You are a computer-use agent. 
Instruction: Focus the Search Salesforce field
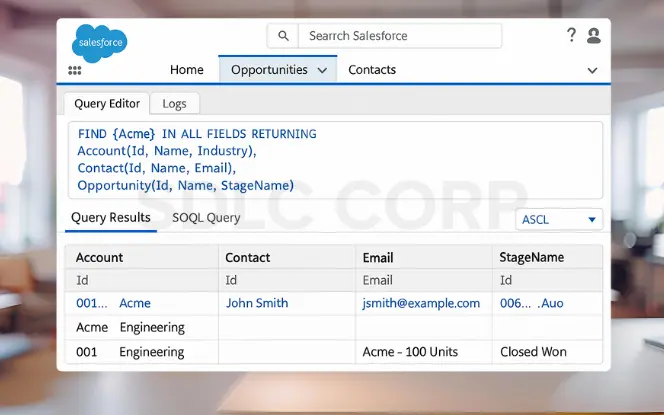(x=400, y=36)
